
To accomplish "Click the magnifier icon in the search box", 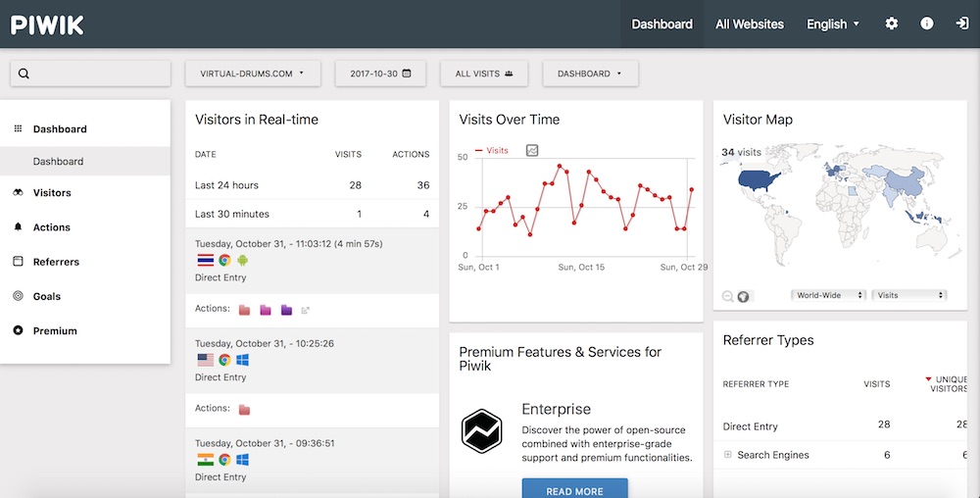I will pyautogui.click(x=24, y=74).
